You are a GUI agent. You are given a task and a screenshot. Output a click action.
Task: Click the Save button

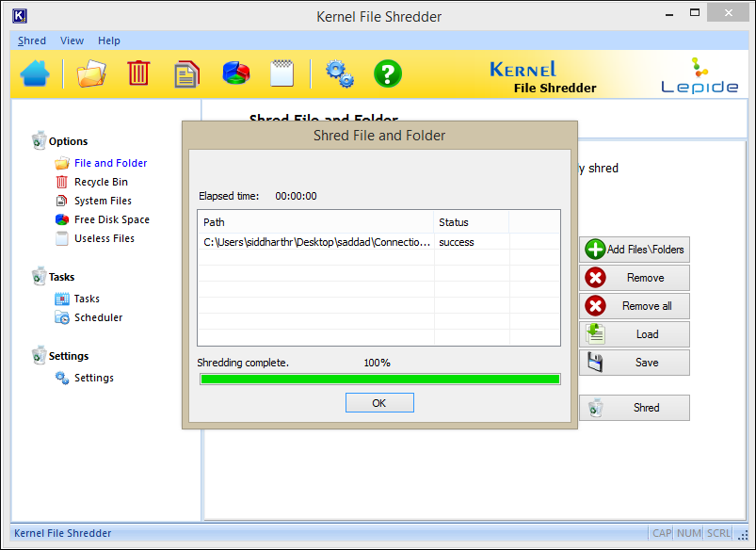635,363
